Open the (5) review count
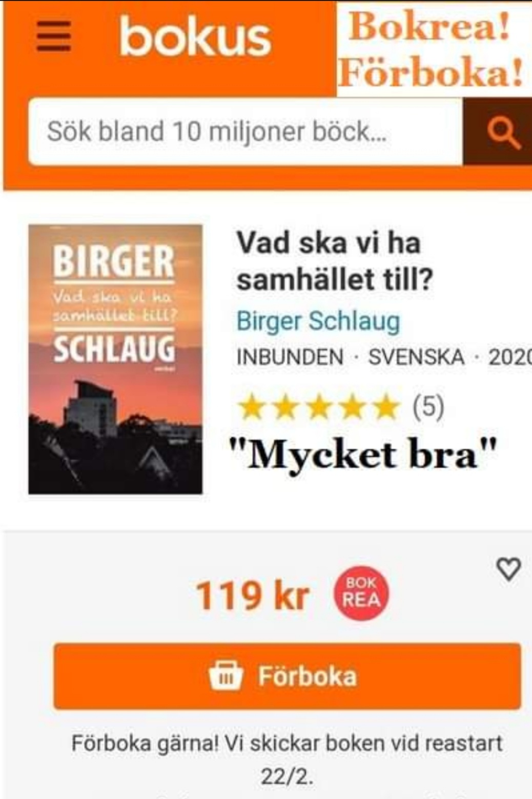 (428, 406)
